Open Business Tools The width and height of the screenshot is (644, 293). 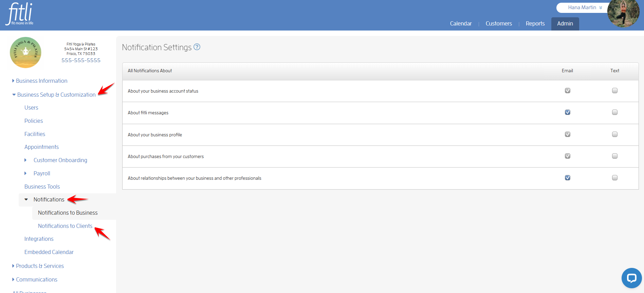42,187
